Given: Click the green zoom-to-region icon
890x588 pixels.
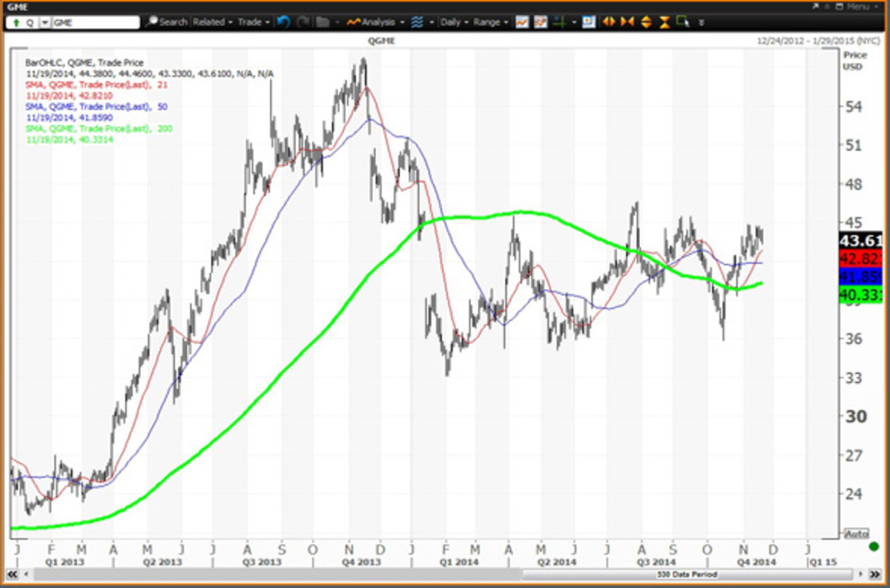Looking at the screenshot, I should pyautogui.click(x=682, y=22).
